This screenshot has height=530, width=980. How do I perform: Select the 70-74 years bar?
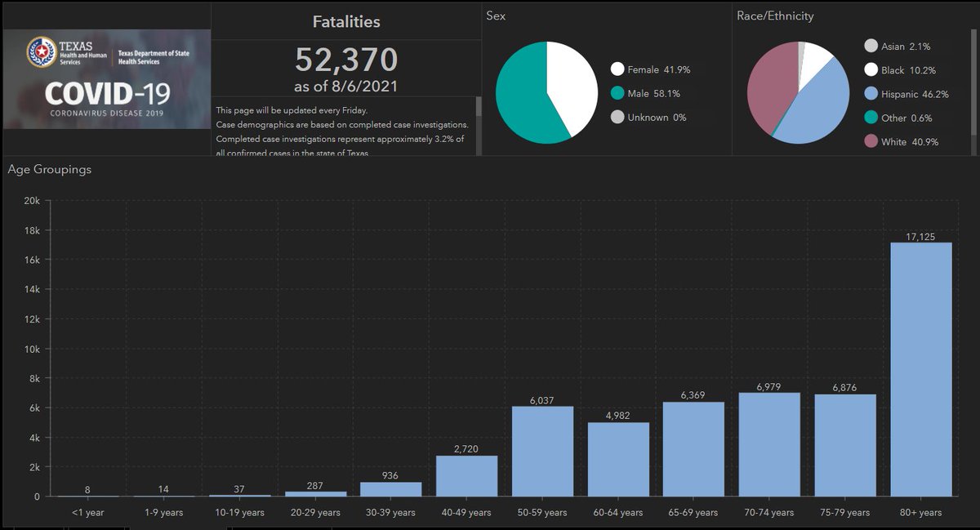pyautogui.click(x=769, y=444)
